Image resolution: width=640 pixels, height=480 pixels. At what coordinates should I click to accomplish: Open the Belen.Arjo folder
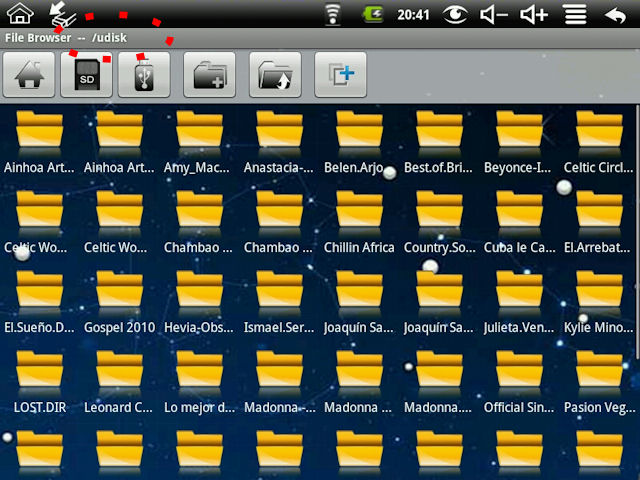click(360, 142)
